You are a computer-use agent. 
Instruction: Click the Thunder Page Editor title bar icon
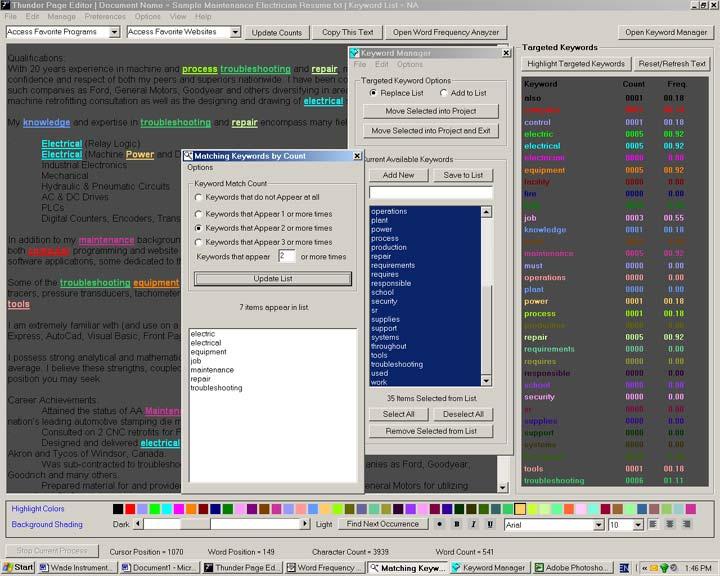click(5, 5)
